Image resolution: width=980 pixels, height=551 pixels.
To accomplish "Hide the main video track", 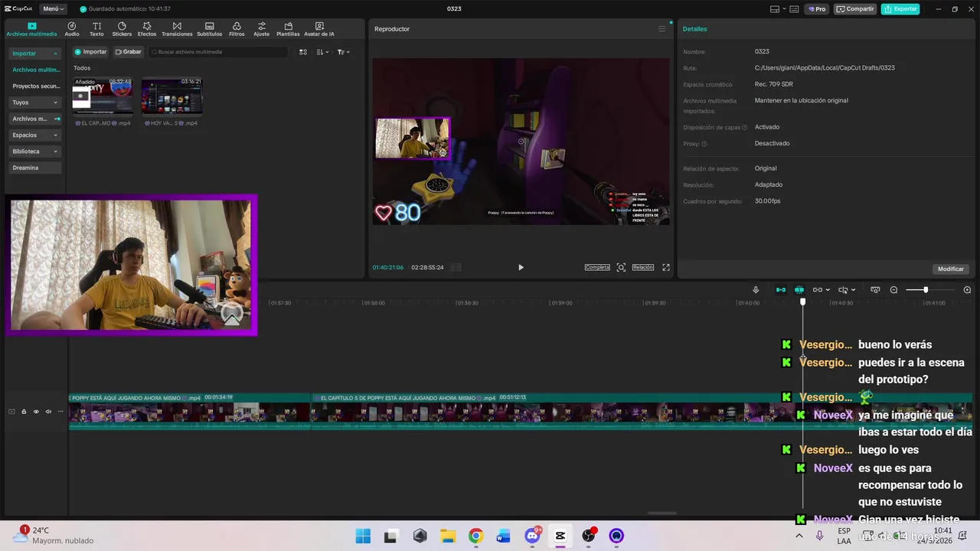I will point(36,412).
